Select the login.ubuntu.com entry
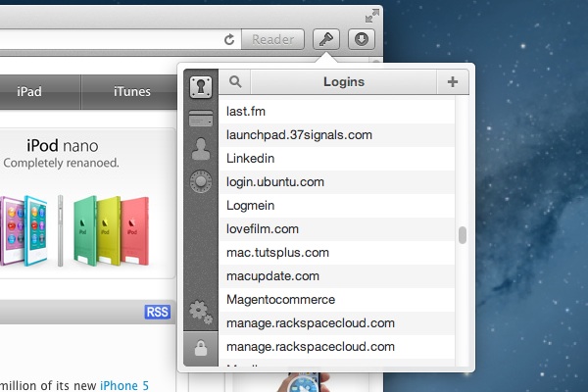 click(x=337, y=182)
